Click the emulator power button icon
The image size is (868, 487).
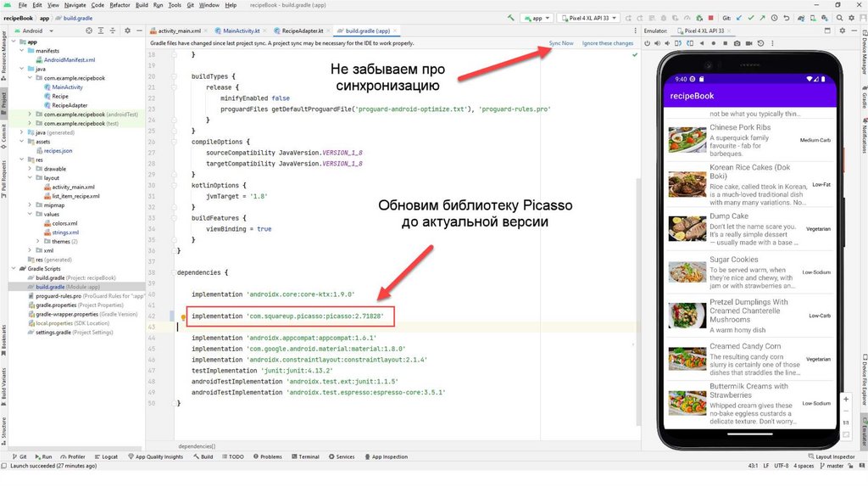tap(648, 42)
